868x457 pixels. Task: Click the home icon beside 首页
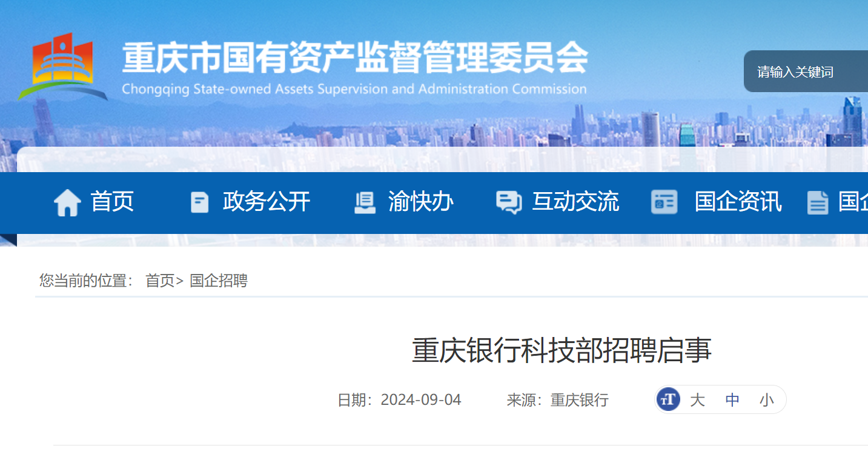coord(67,202)
